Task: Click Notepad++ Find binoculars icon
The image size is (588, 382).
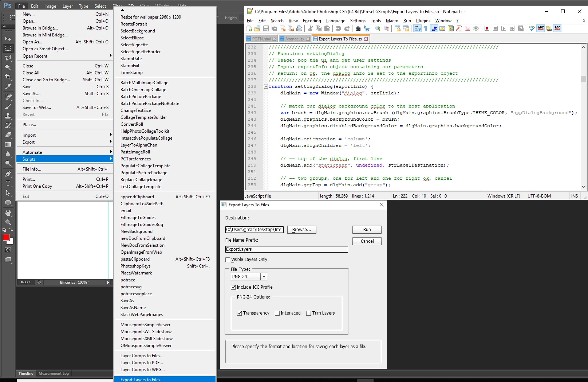Action: click(358, 28)
